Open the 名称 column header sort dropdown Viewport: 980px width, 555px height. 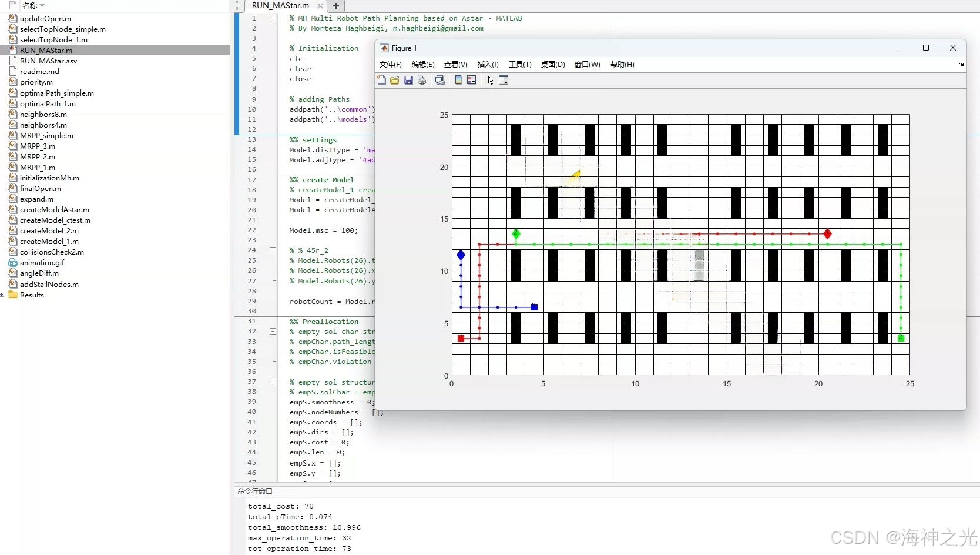tap(42, 6)
